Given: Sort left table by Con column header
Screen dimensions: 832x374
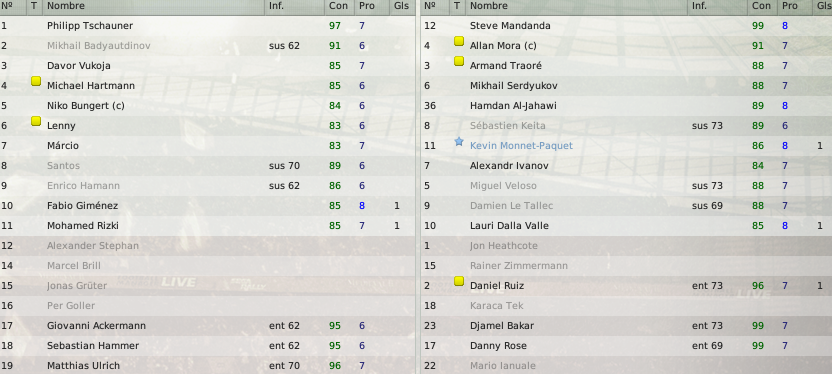Looking at the screenshot, I should click(339, 6).
